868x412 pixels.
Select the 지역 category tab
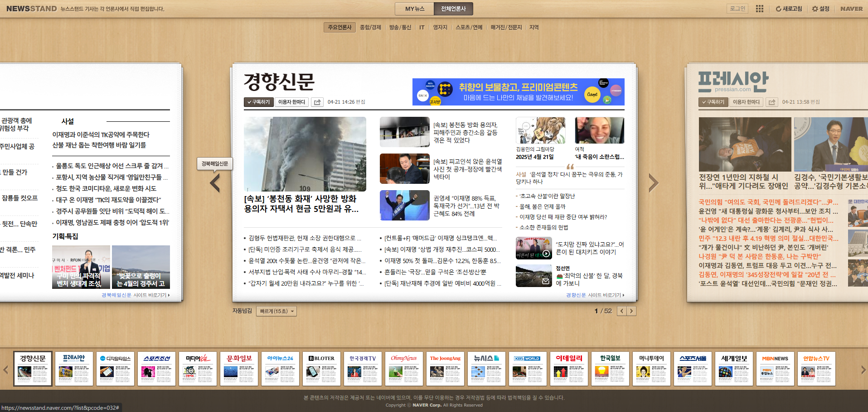pos(534,27)
